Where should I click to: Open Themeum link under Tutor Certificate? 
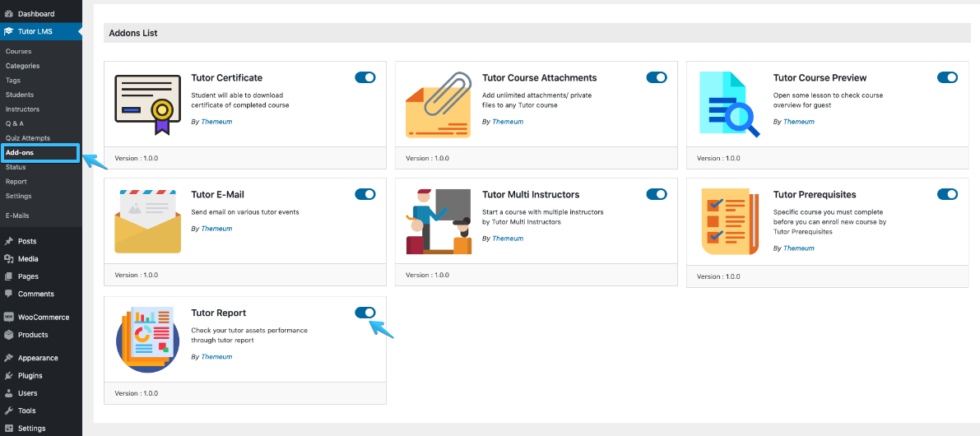(216, 122)
